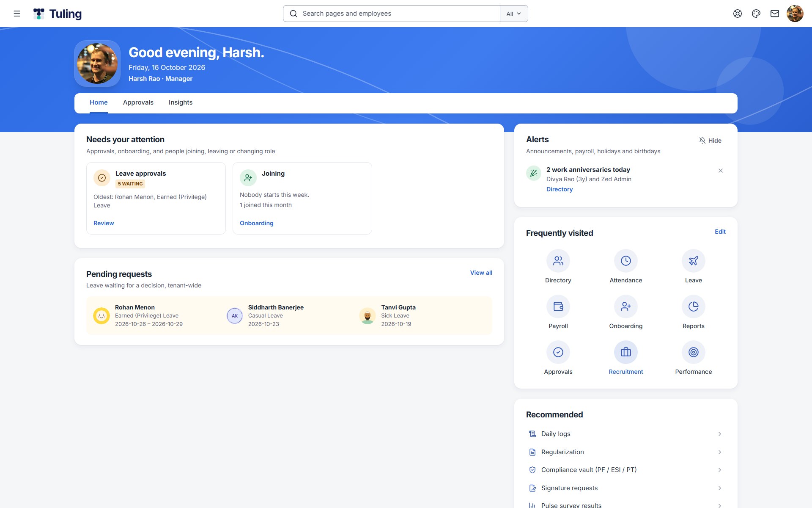Click the Leave approvals check icon
This screenshot has width=812, height=508.
point(102,178)
